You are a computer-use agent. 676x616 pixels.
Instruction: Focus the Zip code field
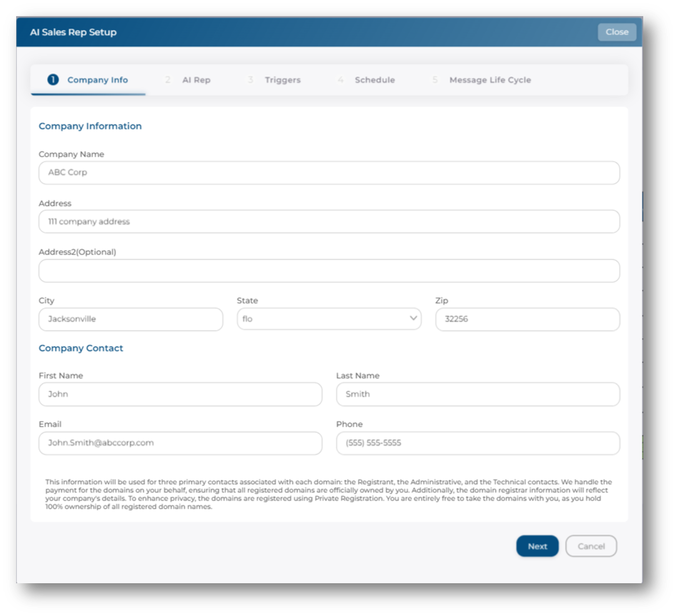click(x=527, y=319)
